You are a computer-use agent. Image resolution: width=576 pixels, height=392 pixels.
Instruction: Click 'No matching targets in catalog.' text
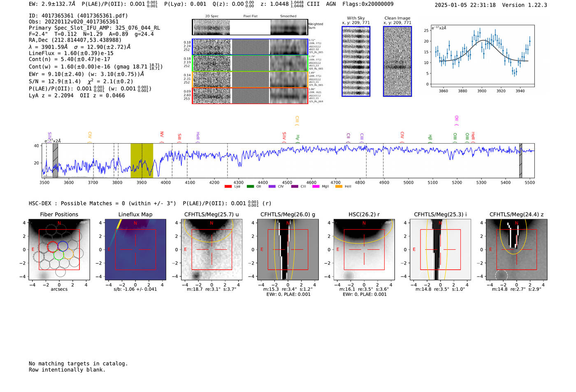coord(78,364)
